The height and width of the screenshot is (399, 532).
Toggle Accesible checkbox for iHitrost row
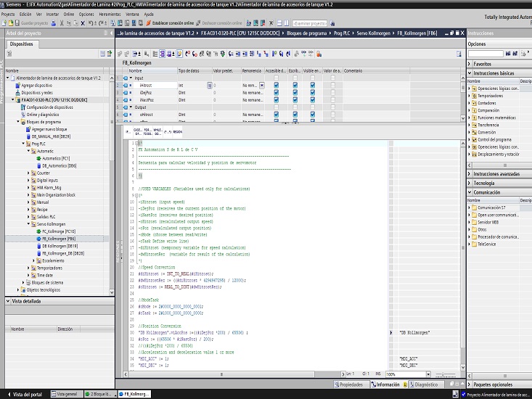(x=277, y=85)
